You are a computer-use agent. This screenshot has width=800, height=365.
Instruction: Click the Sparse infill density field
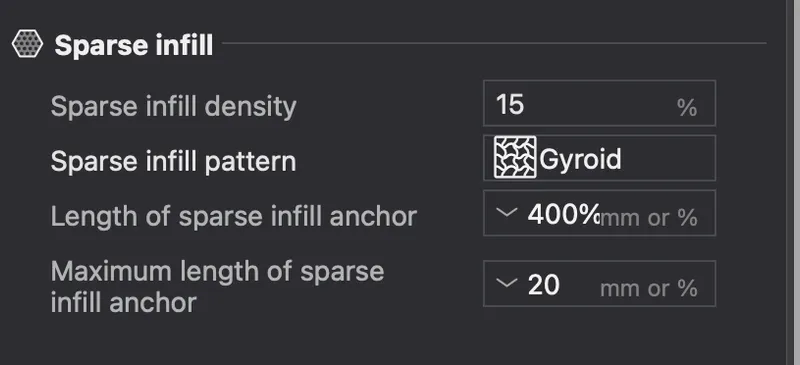coord(599,103)
